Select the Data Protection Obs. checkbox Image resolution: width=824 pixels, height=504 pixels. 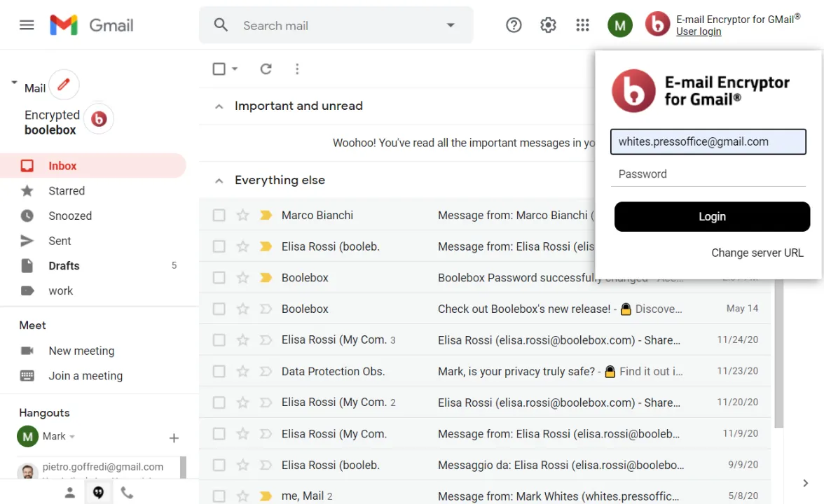pos(219,371)
